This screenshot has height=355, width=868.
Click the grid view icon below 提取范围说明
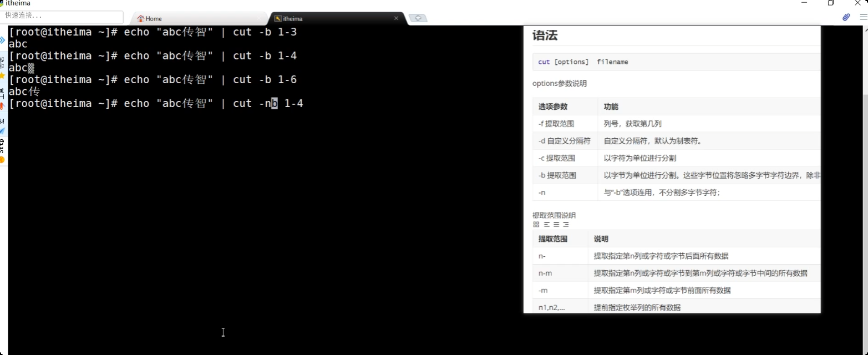click(536, 224)
